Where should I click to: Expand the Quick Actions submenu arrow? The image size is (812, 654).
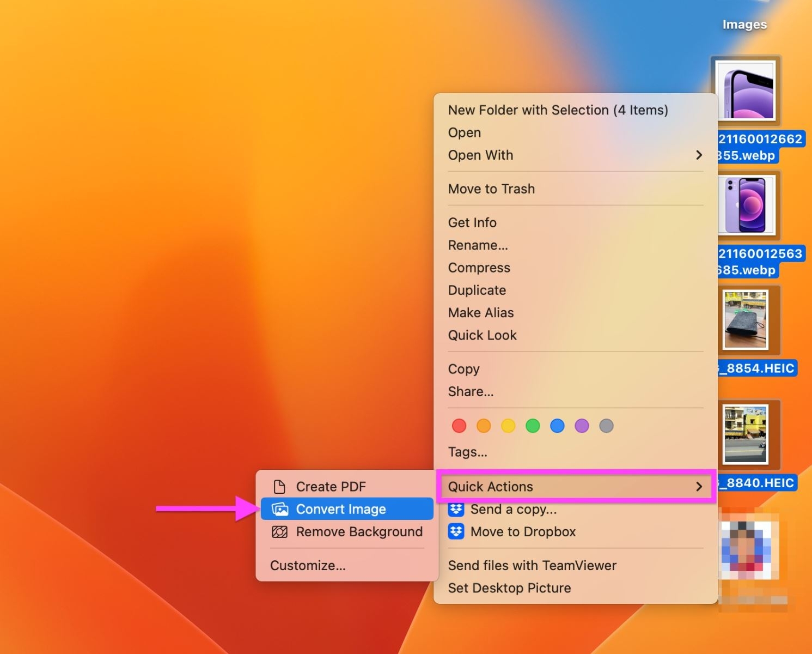pos(699,487)
